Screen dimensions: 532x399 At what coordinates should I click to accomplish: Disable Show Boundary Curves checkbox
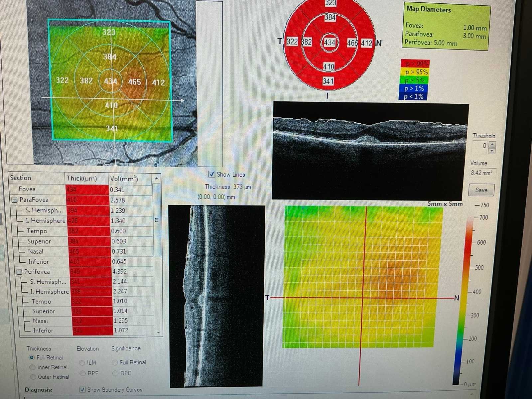(82, 389)
